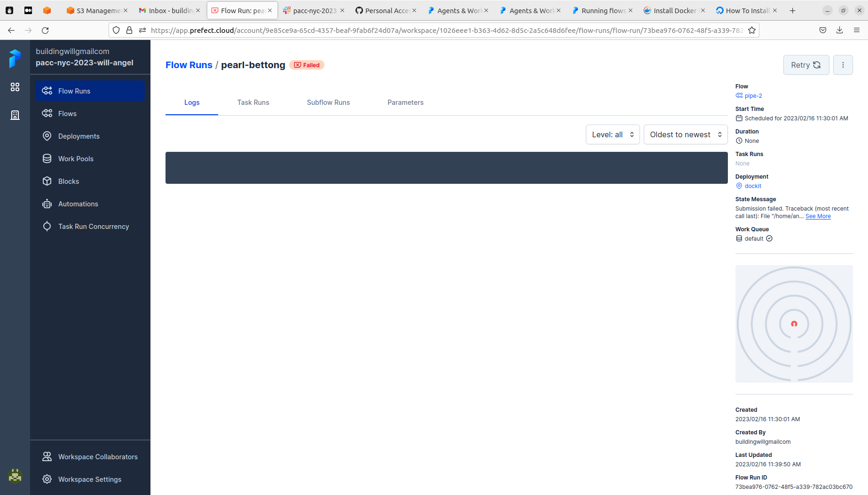Screen dimensions: 868x495
Task: Click the work queue health status indicator
Action: [x=769, y=238]
